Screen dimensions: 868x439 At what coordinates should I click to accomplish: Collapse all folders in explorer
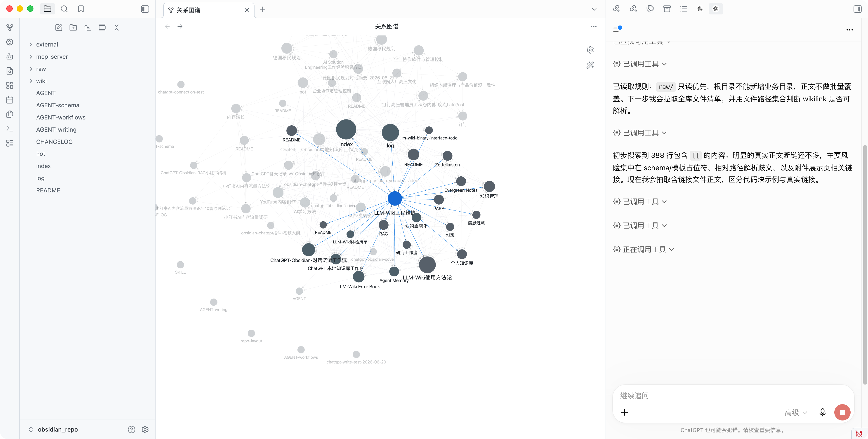point(117,28)
